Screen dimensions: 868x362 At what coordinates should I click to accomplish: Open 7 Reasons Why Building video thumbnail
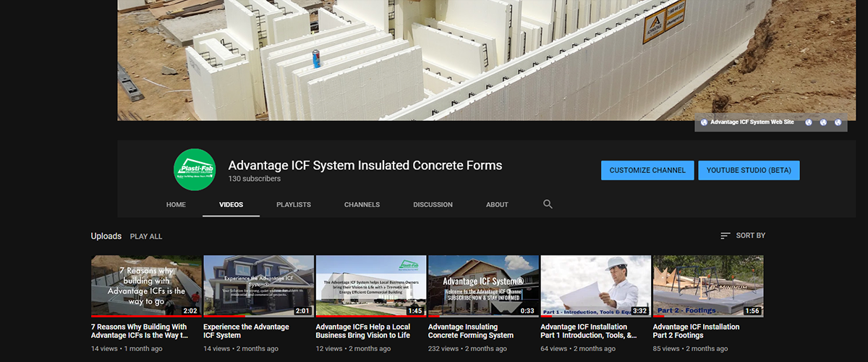[146, 286]
